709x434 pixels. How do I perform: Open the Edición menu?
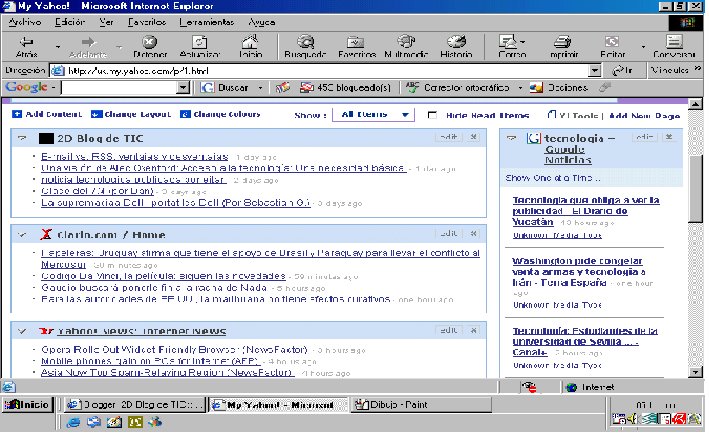click(x=70, y=22)
